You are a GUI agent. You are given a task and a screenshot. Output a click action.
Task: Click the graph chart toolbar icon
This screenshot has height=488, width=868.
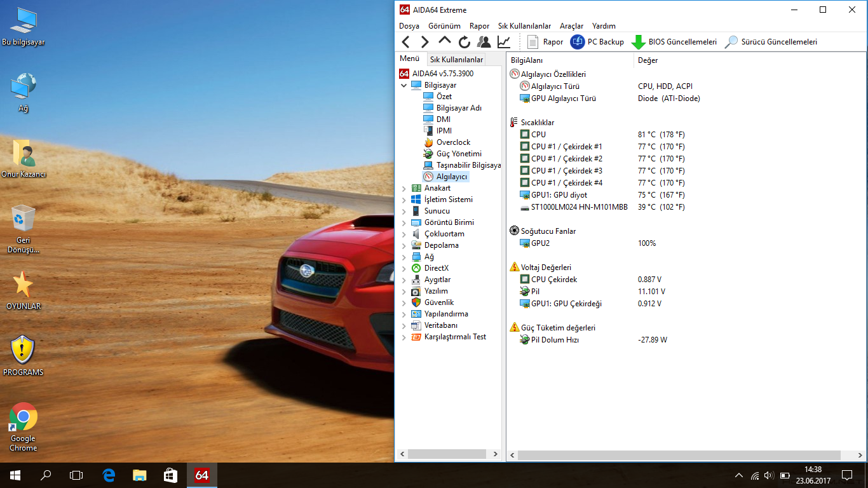coord(504,42)
